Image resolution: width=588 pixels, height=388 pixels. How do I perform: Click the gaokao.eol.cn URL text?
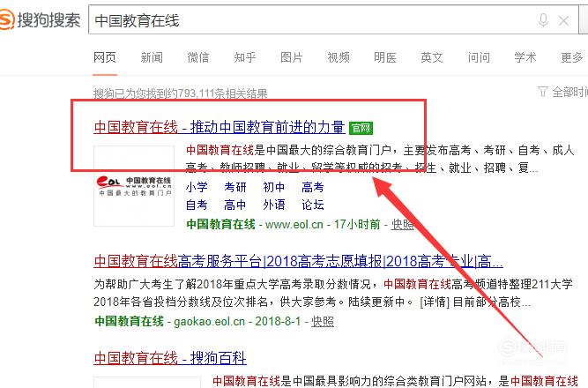[209, 322]
